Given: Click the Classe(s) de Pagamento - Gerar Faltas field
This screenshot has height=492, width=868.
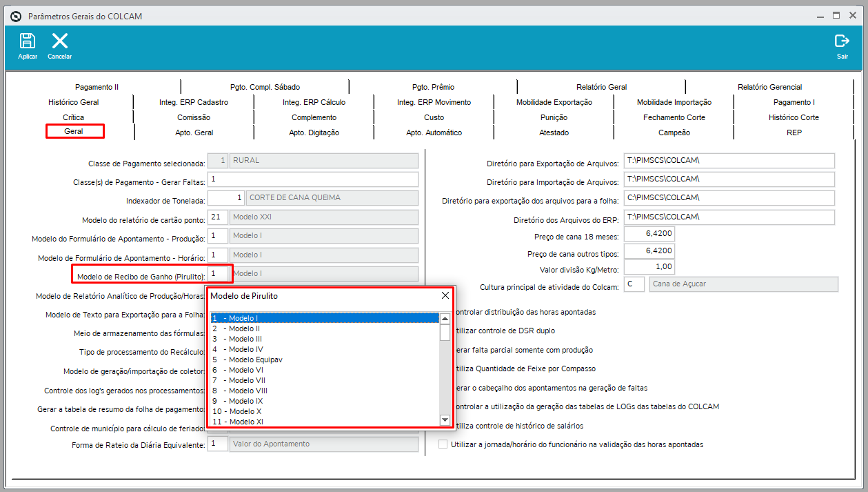Looking at the screenshot, I should pos(313,179).
